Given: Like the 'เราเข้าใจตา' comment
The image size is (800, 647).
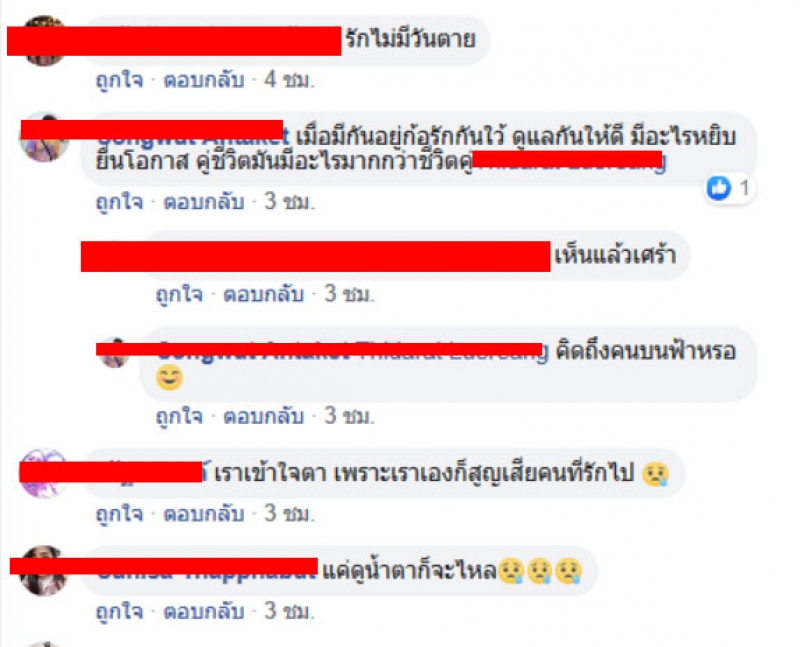Looking at the screenshot, I should pyautogui.click(x=120, y=514).
